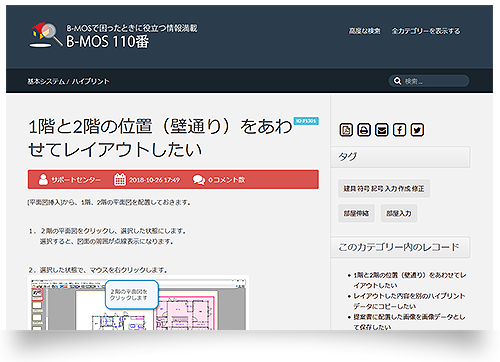Click the ID #1301 badge

[x=306, y=121]
